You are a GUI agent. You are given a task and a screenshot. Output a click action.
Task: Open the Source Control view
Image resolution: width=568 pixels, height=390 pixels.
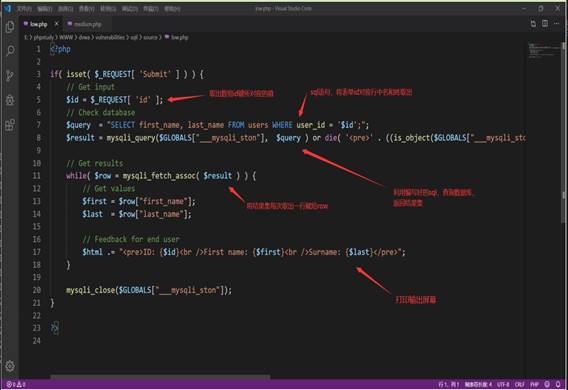click(10, 75)
